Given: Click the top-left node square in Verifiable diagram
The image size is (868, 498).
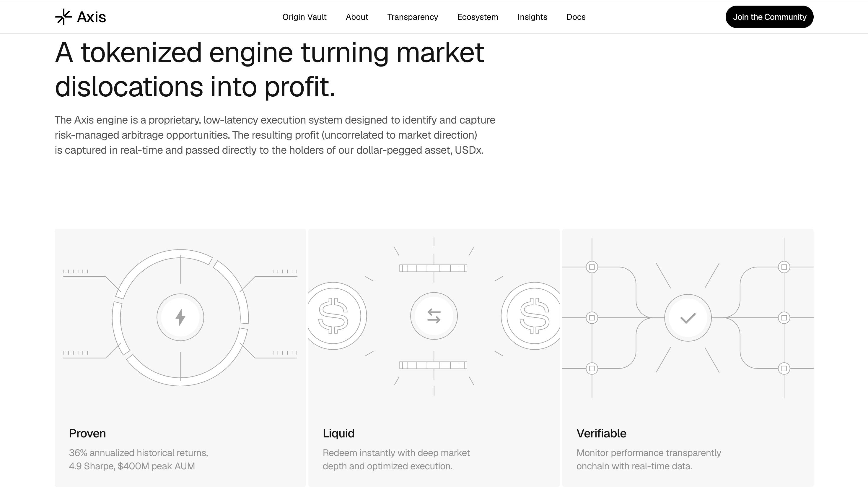Looking at the screenshot, I should tap(592, 267).
